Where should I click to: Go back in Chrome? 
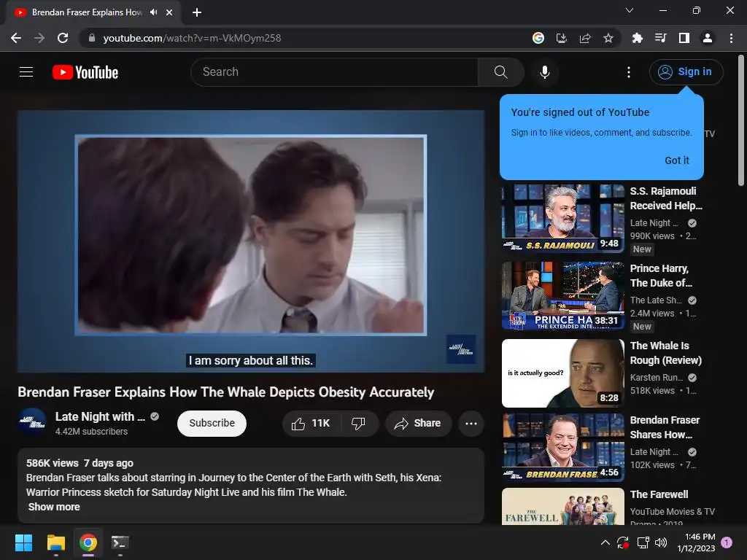pyautogui.click(x=16, y=38)
